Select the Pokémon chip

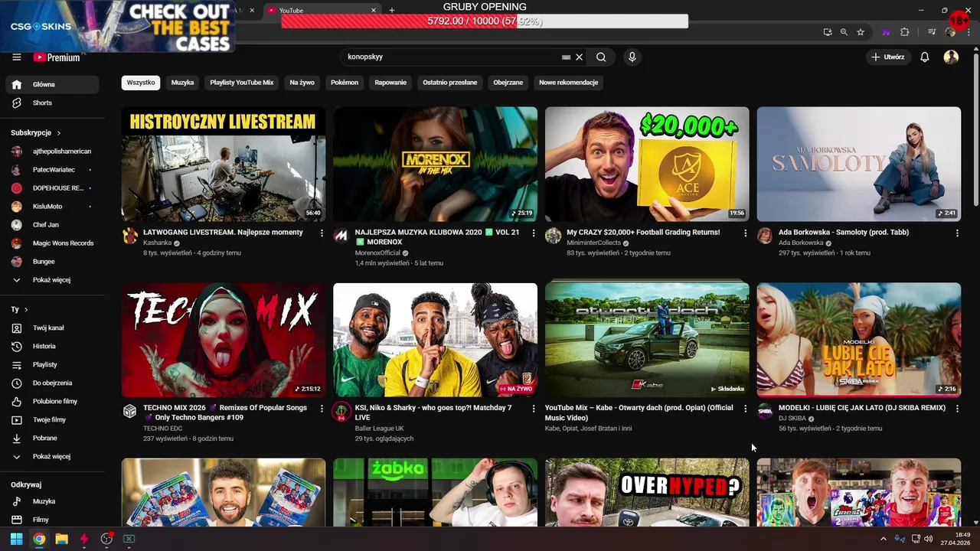(345, 83)
